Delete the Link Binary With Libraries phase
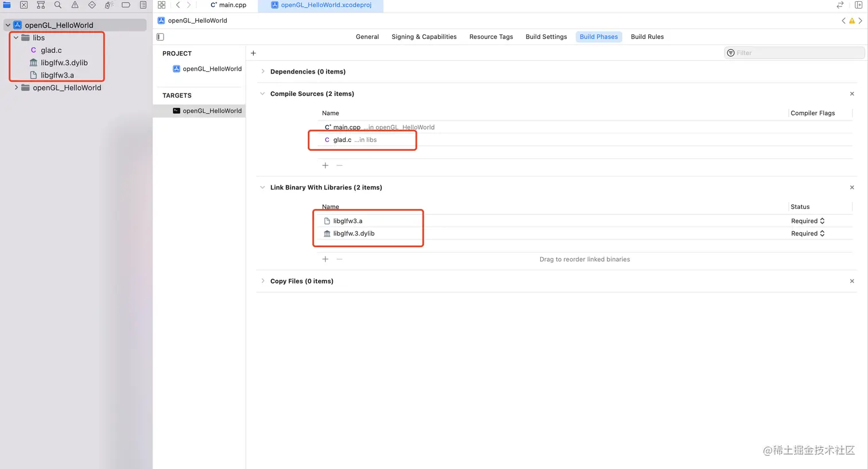Image resolution: width=868 pixels, height=469 pixels. pos(852,187)
